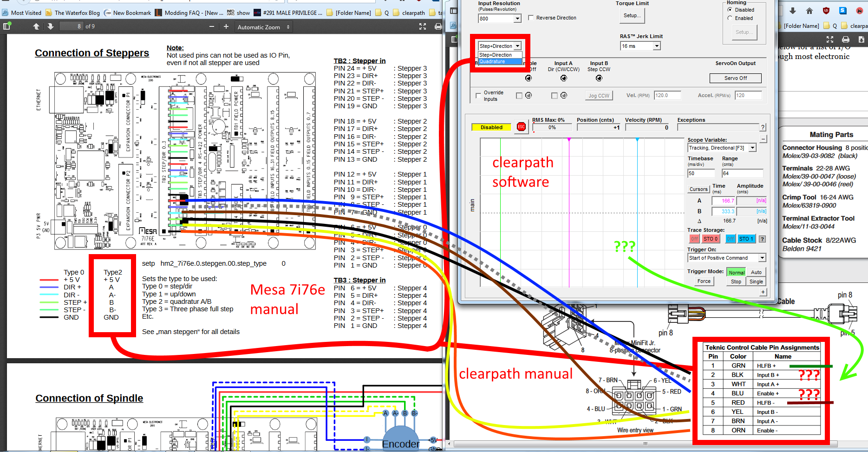Click Cursors button
868x452 pixels.
(698, 189)
